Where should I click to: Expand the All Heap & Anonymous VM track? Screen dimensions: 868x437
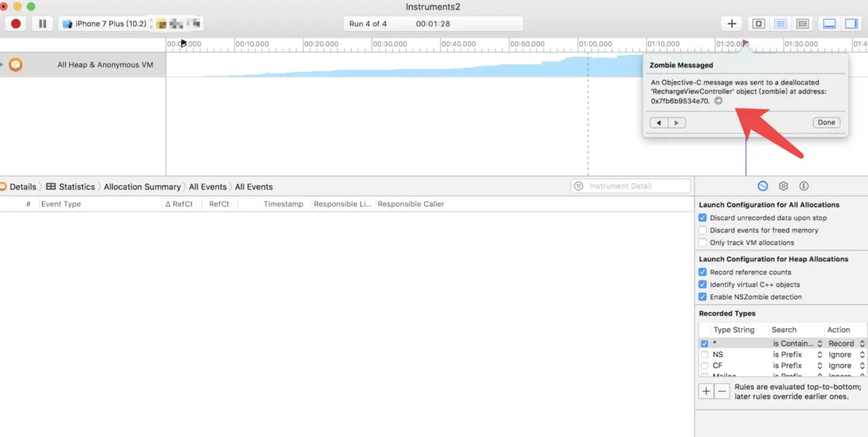click(2, 64)
